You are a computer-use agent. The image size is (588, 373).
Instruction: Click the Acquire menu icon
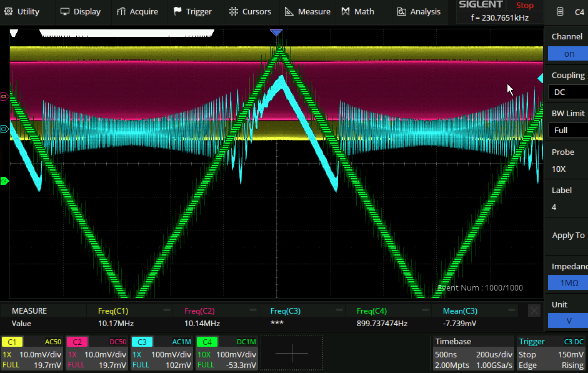tap(121, 11)
